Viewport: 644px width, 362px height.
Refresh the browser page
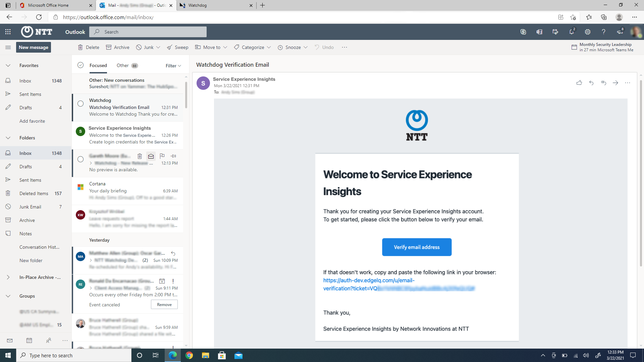(39, 17)
